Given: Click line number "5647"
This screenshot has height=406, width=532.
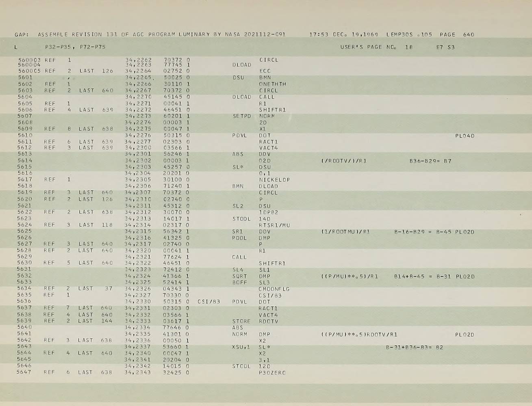Looking at the screenshot, I should pos(24,372).
